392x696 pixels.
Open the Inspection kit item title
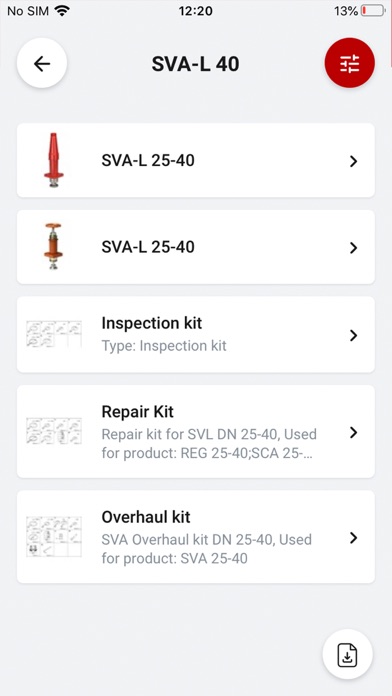coord(152,323)
